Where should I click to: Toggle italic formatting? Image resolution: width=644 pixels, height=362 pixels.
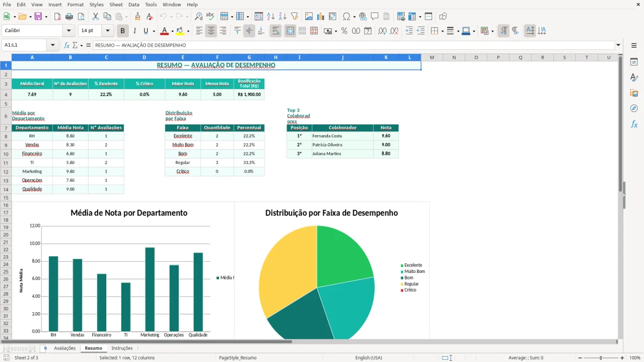pyautogui.click(x=134, y=31)
